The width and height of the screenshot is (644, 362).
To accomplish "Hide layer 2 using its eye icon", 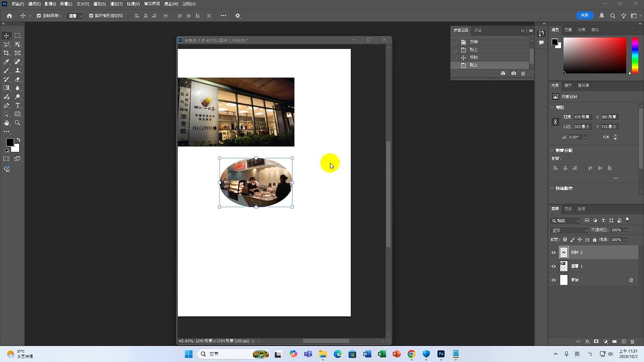I will (554, 252).
